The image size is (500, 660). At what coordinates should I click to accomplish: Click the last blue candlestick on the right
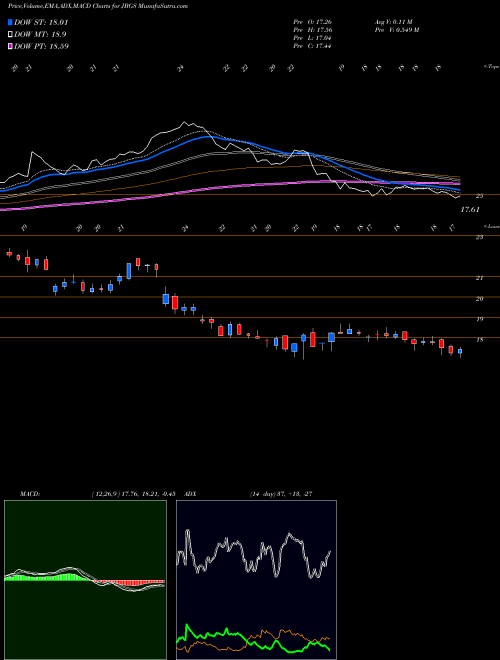click(x=460, y=351)
